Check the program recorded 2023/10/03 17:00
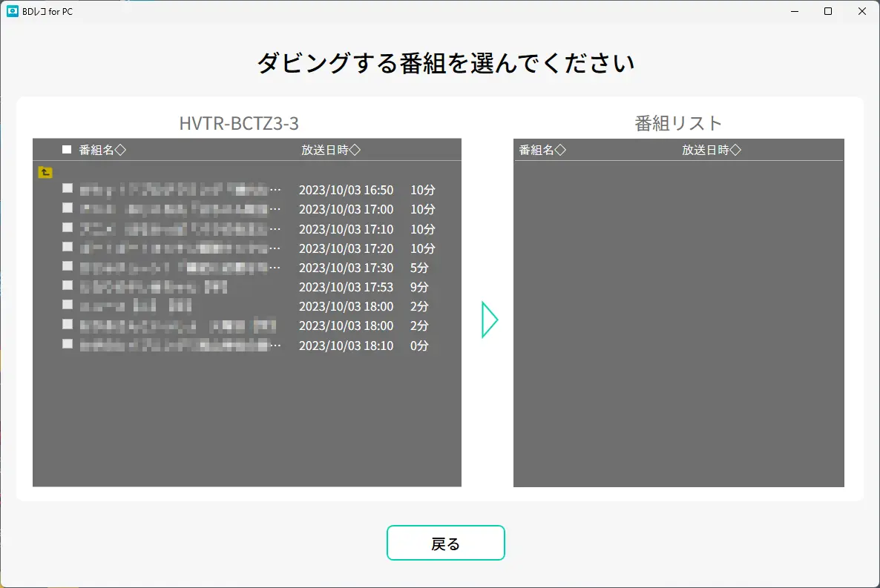Image resolution: width=880 pixels, height=588 pixels. [x=68, y=208]
